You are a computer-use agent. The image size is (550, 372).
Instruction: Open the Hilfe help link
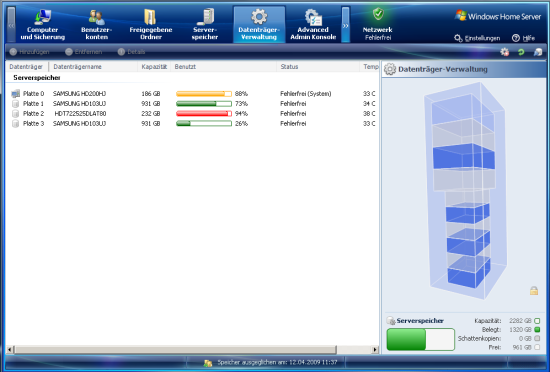click(x=523, y=38)
